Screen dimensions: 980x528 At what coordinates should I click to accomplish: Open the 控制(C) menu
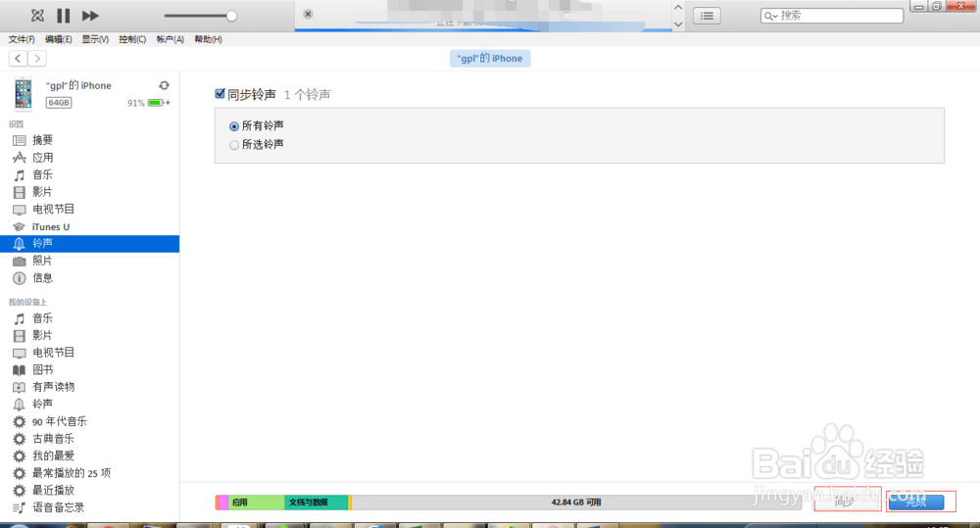click(x=132, y=39)
